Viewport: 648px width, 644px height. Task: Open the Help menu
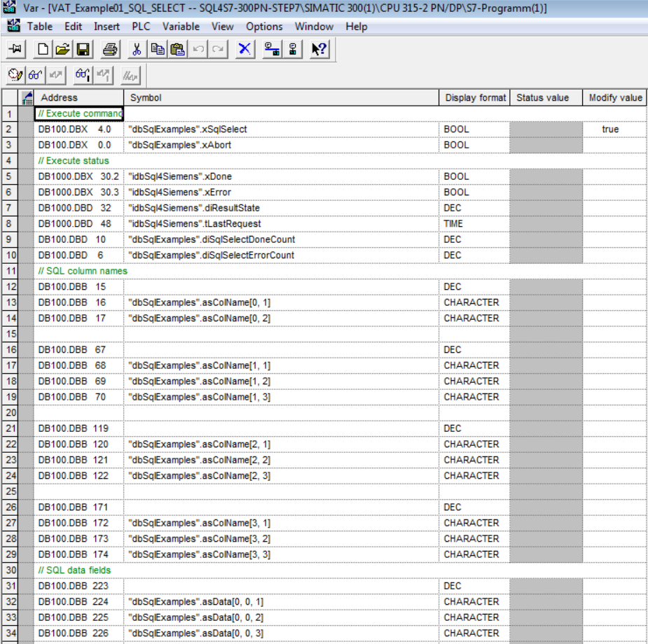pos(357,27)
